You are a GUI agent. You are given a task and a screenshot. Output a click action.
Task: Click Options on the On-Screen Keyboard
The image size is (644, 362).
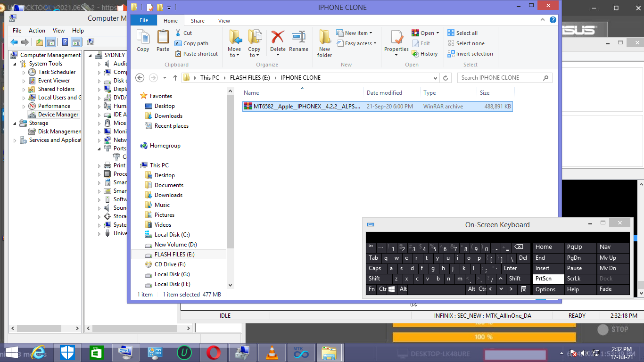pos(548,289)
